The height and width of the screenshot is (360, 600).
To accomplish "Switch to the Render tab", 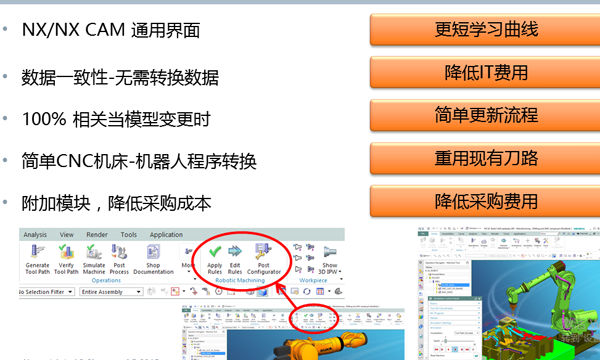I will (97, 235).
